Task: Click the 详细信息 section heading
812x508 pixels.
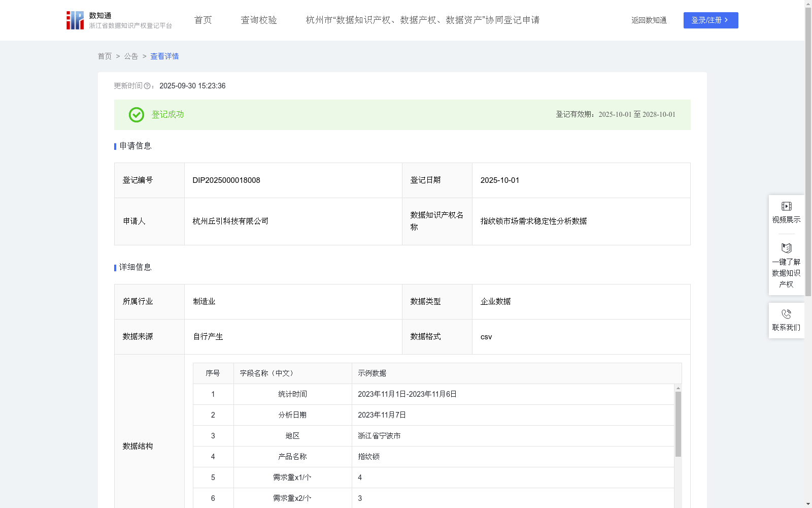Action: click(136, 268)
